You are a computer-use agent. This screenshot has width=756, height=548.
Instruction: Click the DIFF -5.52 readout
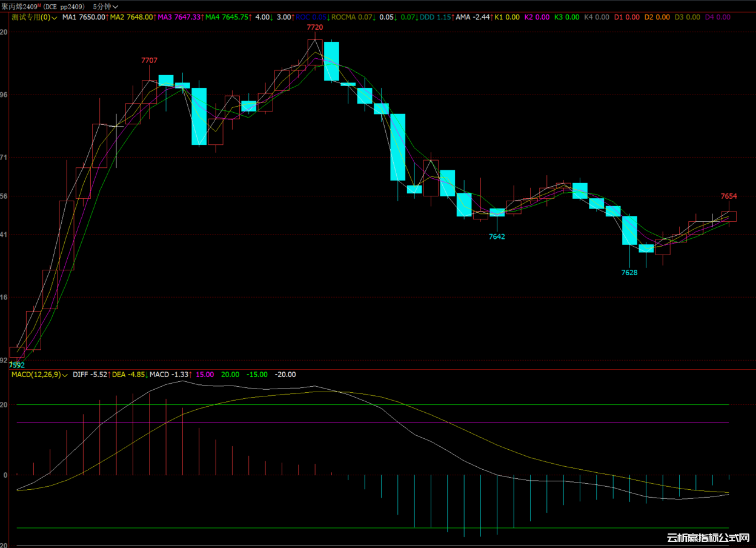(90, 375)
